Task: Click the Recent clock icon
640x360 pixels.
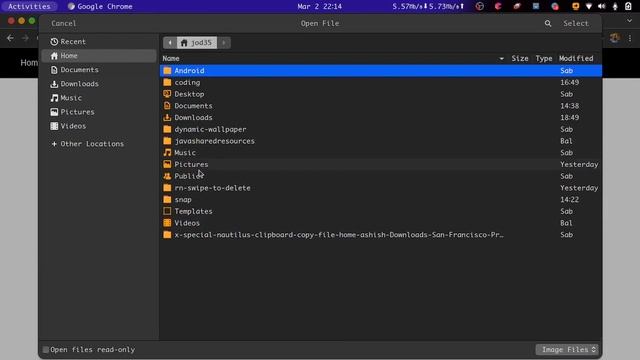Action: click(54, 42)
